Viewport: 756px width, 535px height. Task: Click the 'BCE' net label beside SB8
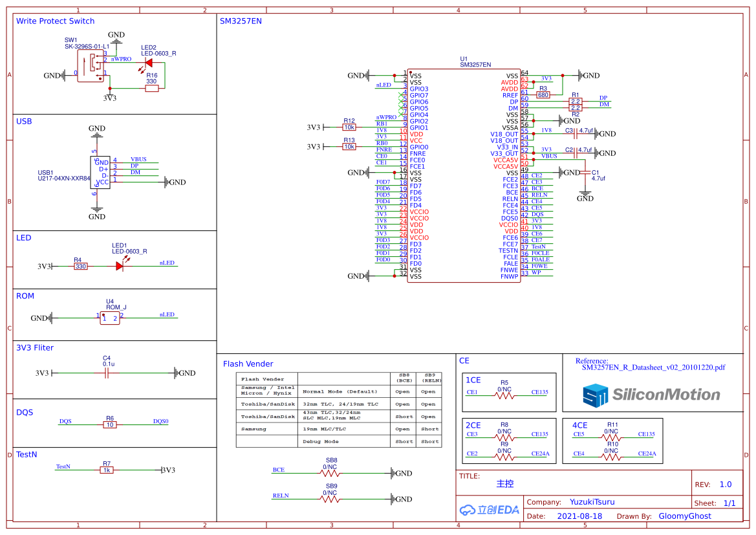[x=279, y=470]
